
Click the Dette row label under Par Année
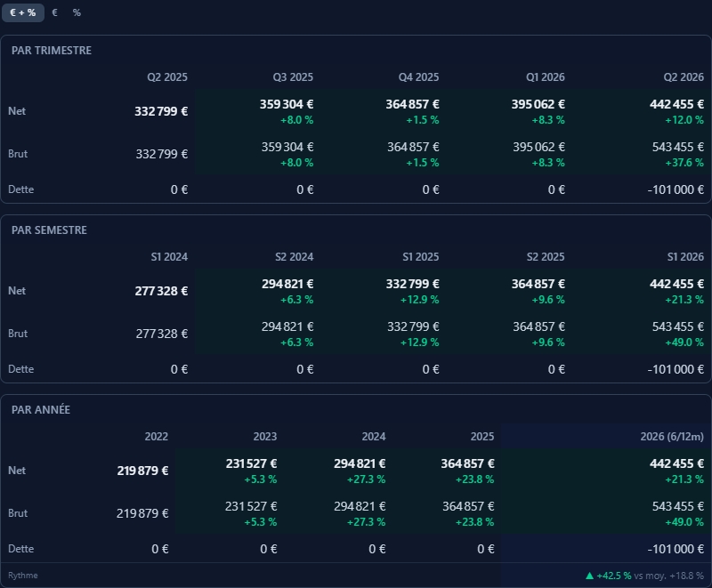point(20,549)
